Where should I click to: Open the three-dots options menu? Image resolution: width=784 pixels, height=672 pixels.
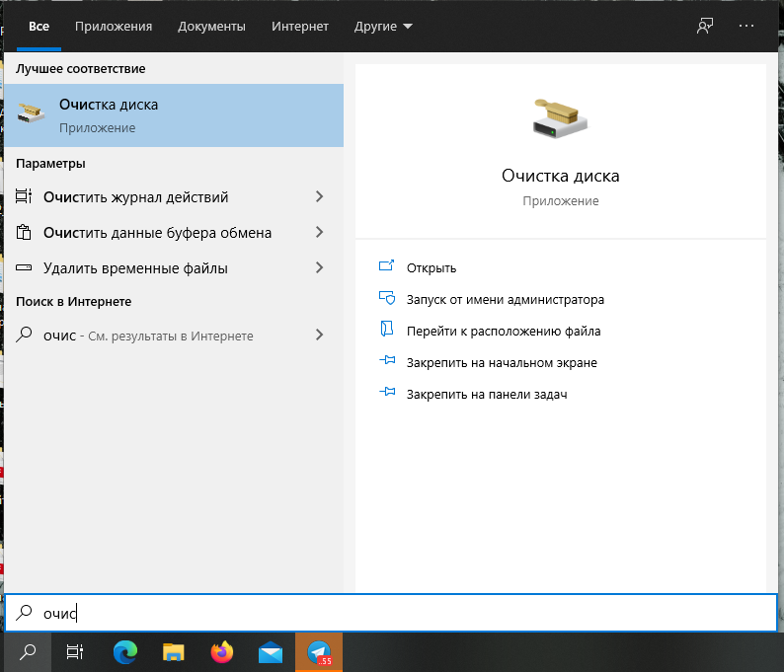point(745,26)
